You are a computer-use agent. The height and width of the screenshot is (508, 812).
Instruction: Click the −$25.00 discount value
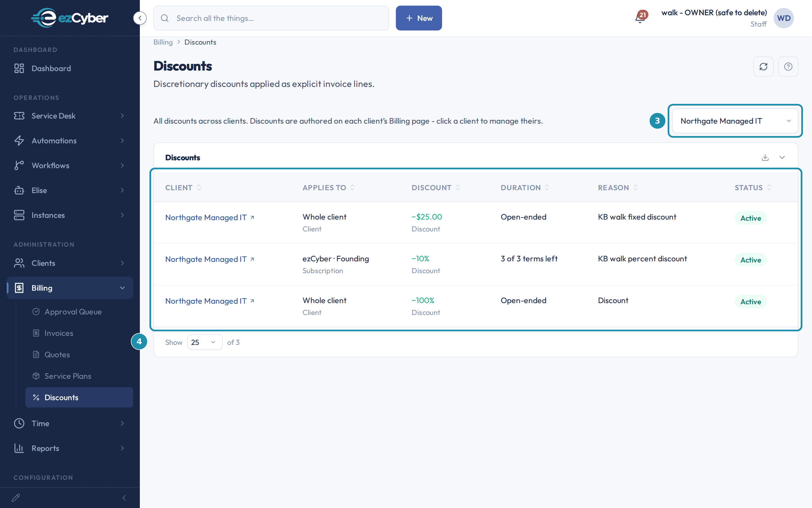pyautogui.click(x=427, y=217)
